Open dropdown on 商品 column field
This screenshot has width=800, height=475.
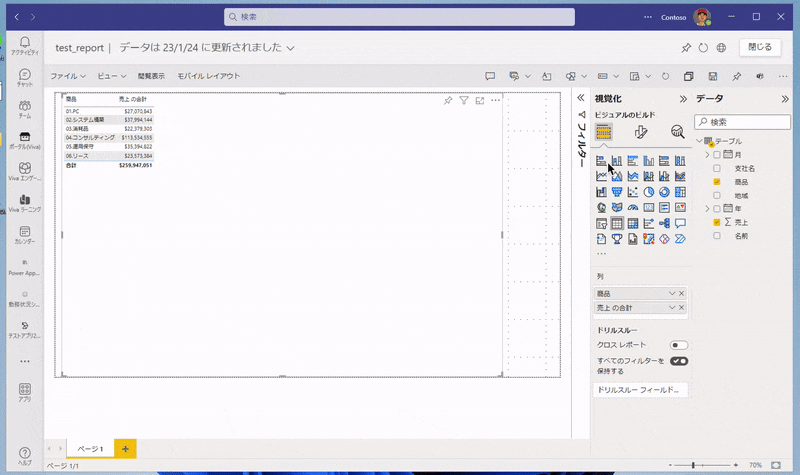(672, 293)
